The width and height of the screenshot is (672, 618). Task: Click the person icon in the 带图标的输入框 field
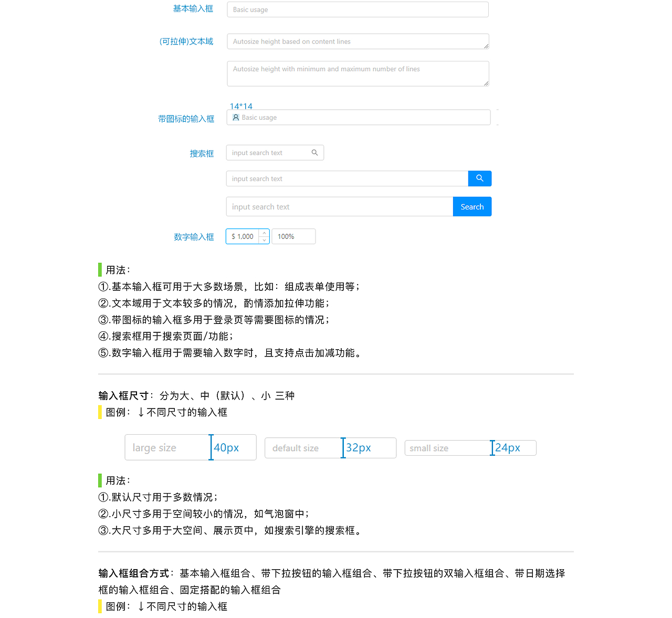236,117
